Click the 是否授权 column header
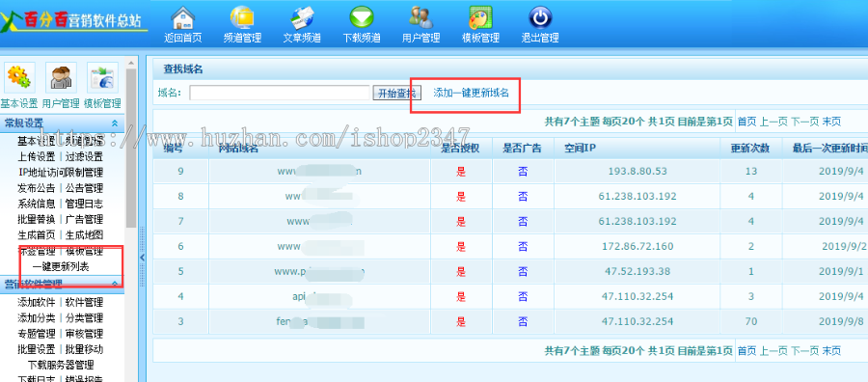Image resolution: width=868 pixels, height=382 pixels. [x=459, y=149]
